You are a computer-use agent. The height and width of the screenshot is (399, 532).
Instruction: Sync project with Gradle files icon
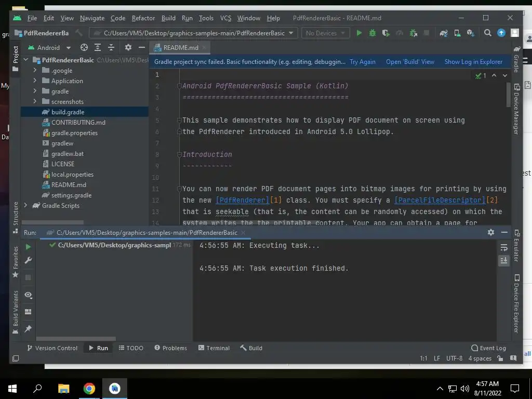tap(444, 33)
